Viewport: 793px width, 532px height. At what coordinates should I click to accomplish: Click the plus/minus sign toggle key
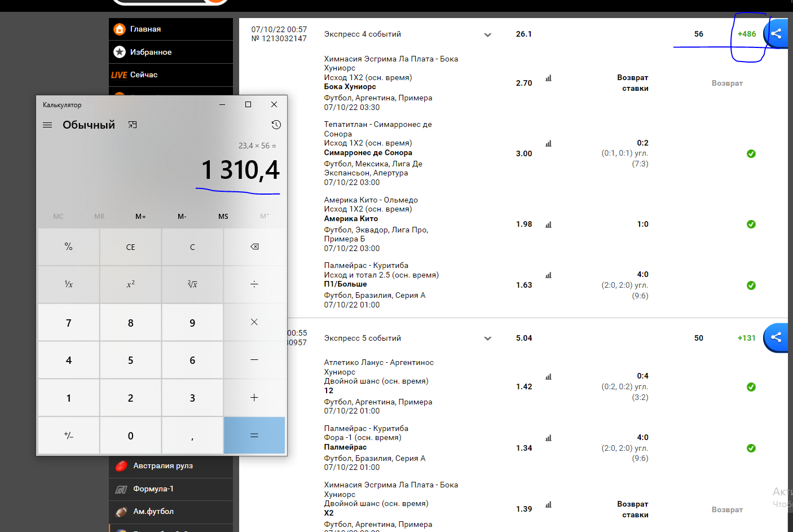[69, 435]
